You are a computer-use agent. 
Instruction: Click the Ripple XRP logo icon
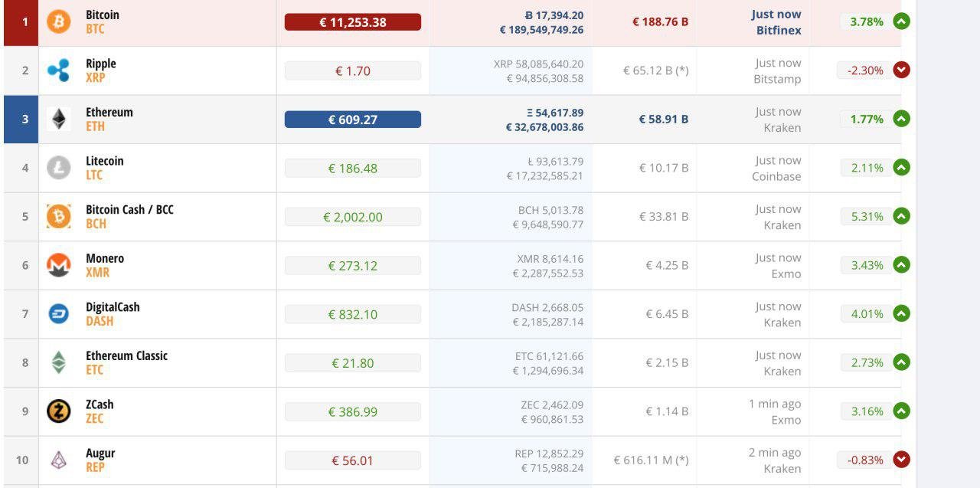[x=58, y=70]
